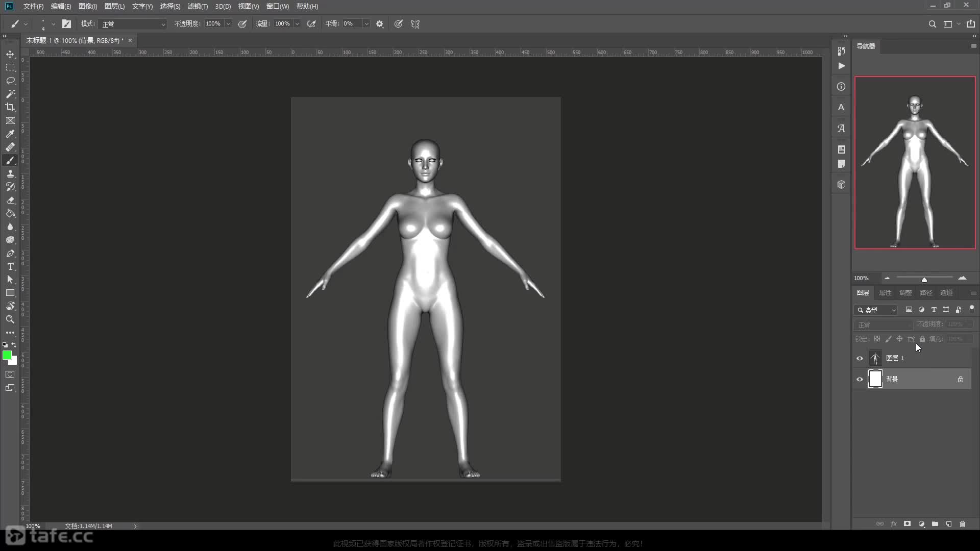Open the Layers panel flyout menu
The height and width of the screenshot is (551, 980).
(x=973, y=292)
